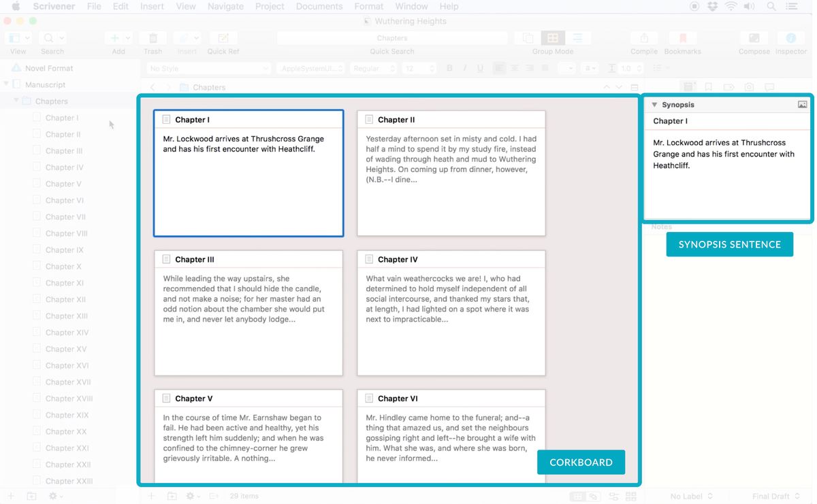Go to previous document arrow in header

coord(607,87)
